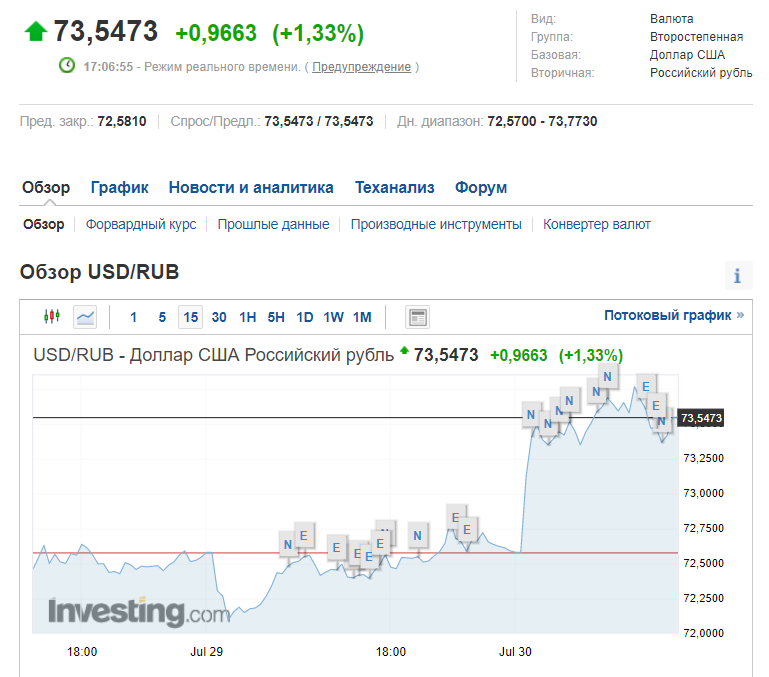This screenshot has height=677, width=769.
Task: Select the 1 minute chart interval
Action: point(134,317)
